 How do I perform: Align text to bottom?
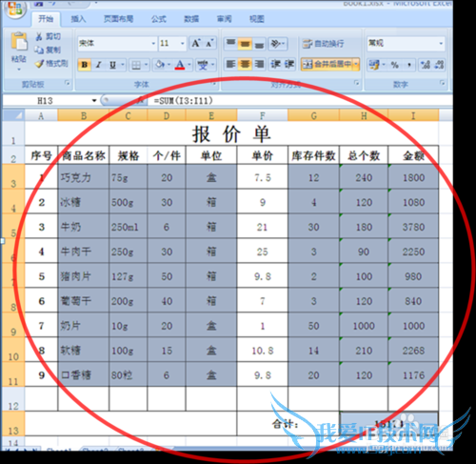tap(259, 43)
